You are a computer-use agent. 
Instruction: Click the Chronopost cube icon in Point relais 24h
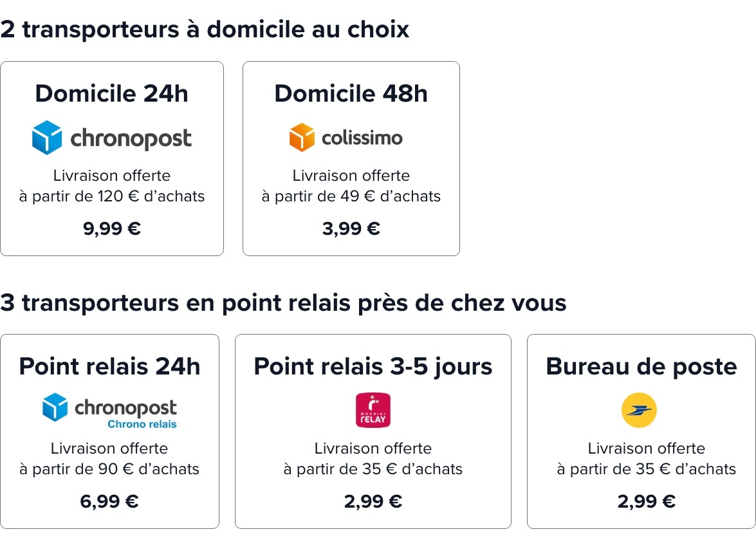click(x=55, y=407)
